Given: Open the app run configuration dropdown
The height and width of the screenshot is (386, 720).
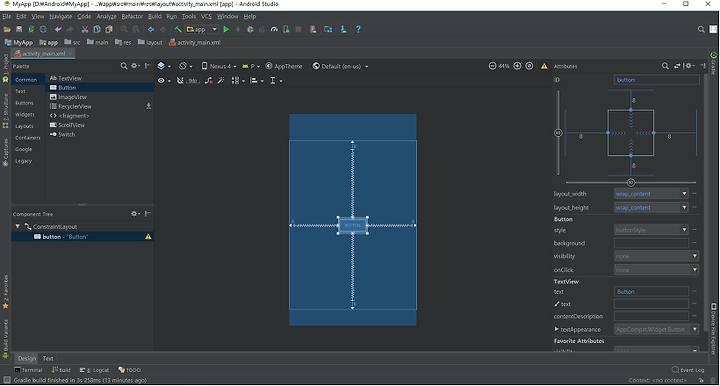Looking at the screenshot, I should point(202,29).
